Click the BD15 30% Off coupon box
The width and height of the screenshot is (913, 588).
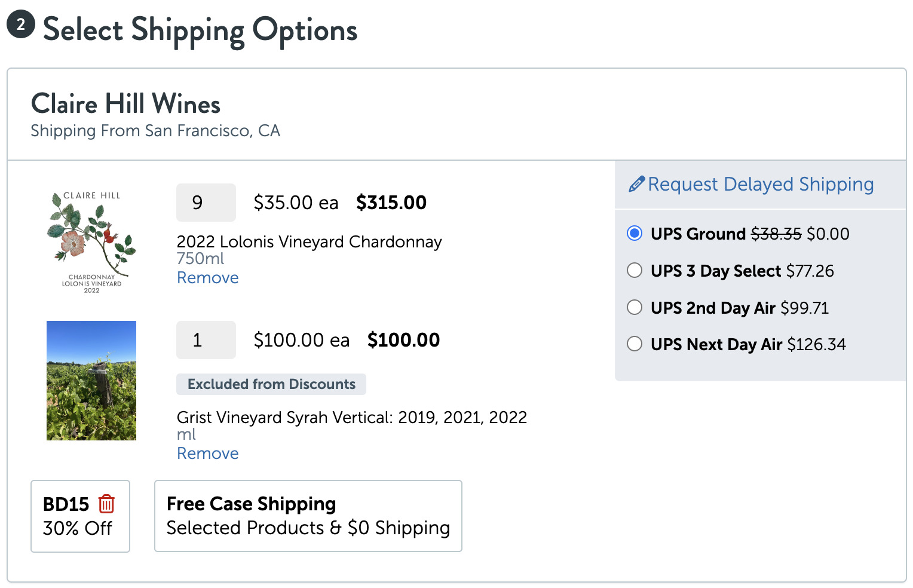[x=80, y=516]
